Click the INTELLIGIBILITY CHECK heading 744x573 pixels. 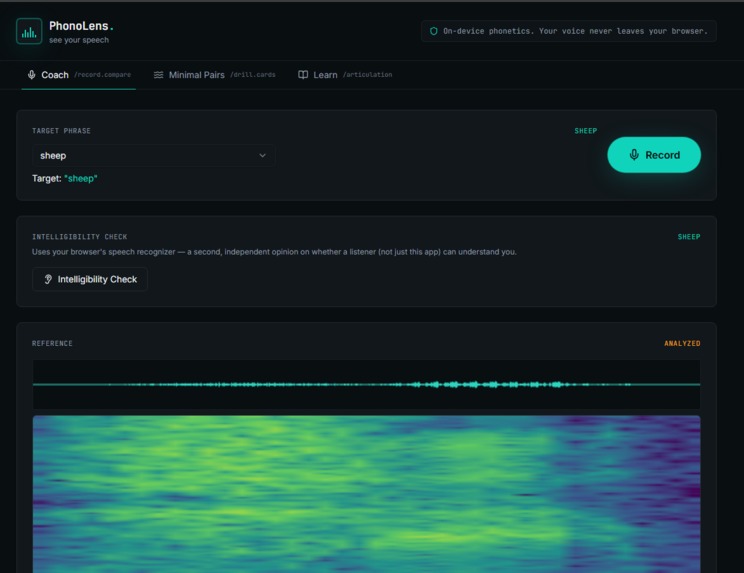click(80, 237)
